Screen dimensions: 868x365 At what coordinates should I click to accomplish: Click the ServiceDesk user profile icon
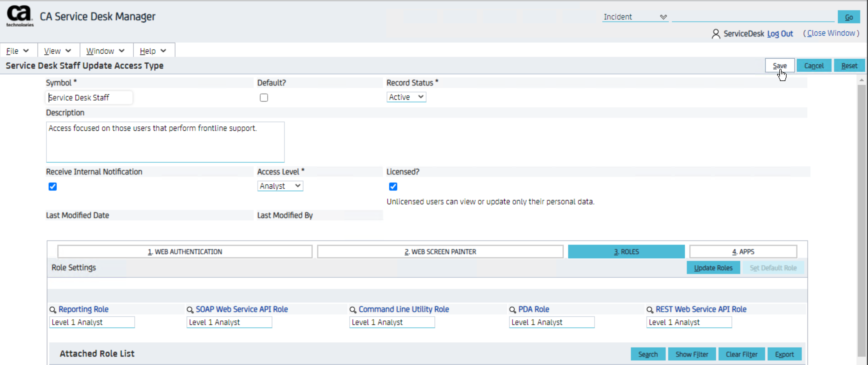pos(716,34)
